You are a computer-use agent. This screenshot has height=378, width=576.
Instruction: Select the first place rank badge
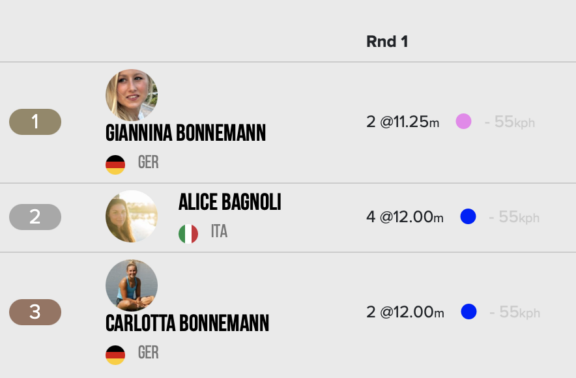(x=35, y=122)
